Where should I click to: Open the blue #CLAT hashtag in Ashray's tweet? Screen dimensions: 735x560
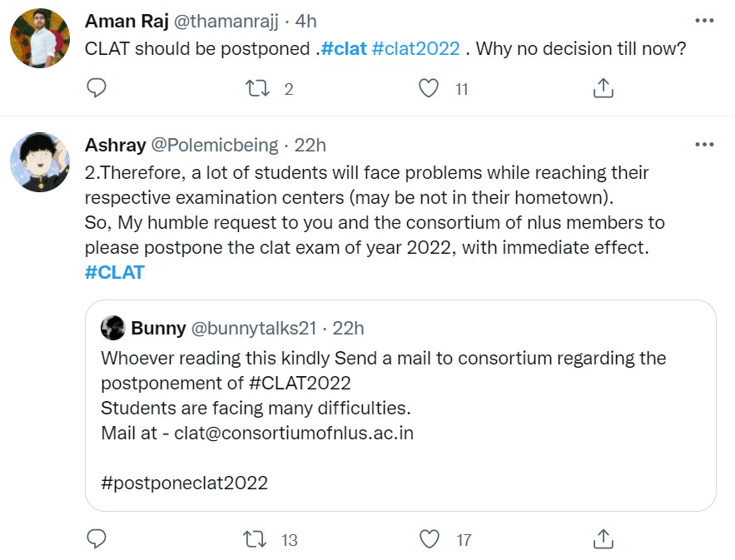tap(115, 272)
